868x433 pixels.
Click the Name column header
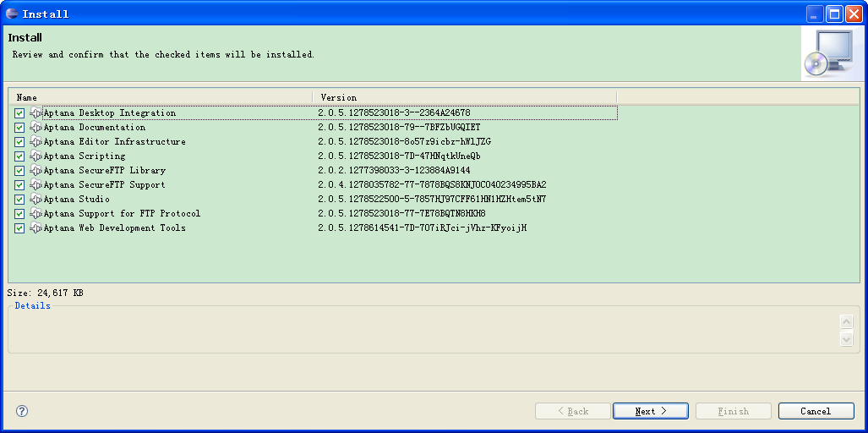coord(161,97)
